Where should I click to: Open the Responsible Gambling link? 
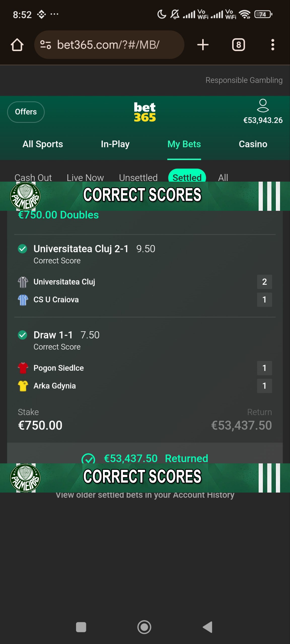[x=244, y=80]
